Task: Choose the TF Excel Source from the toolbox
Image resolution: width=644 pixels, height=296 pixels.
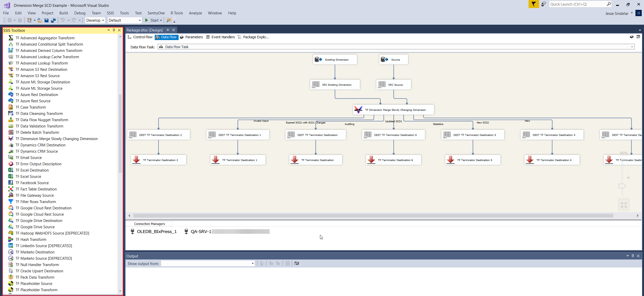Action: coord(28,176)
